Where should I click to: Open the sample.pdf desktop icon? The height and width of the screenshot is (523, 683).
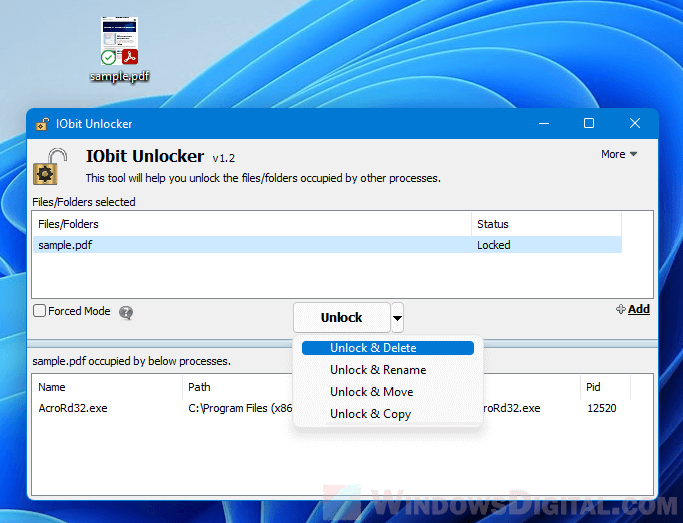point(119,49)
